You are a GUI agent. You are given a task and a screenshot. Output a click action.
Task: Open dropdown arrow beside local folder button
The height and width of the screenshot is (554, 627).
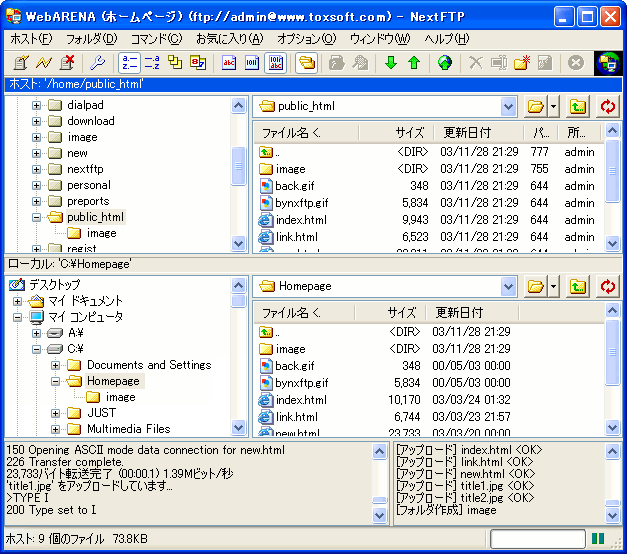553,286
